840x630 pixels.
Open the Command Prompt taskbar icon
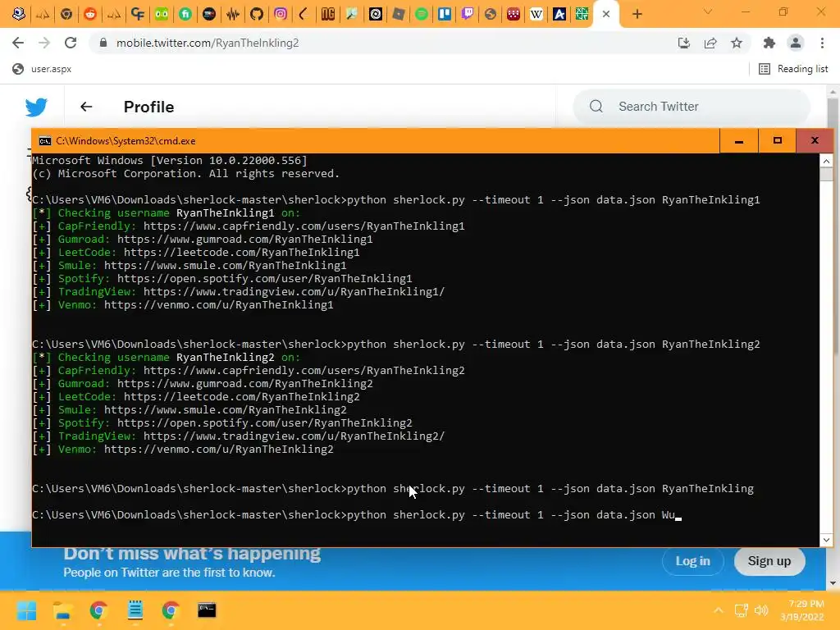pyautogui.click(x=207, y=610)
